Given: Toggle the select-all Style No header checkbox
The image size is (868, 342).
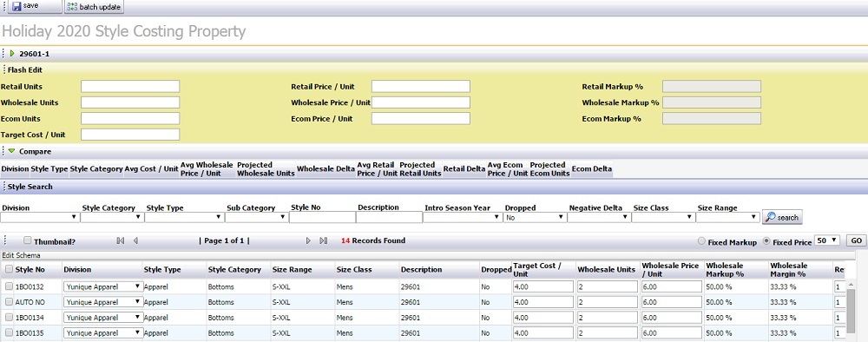Looking at the screenshot, I should 9,269.
